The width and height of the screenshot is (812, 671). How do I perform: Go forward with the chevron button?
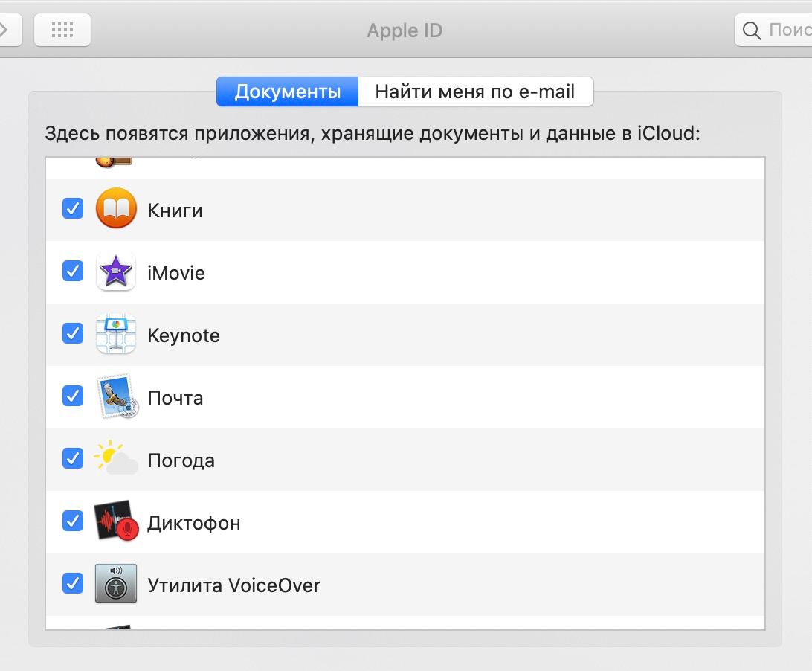pyautogui.click(x=7, y=30)
